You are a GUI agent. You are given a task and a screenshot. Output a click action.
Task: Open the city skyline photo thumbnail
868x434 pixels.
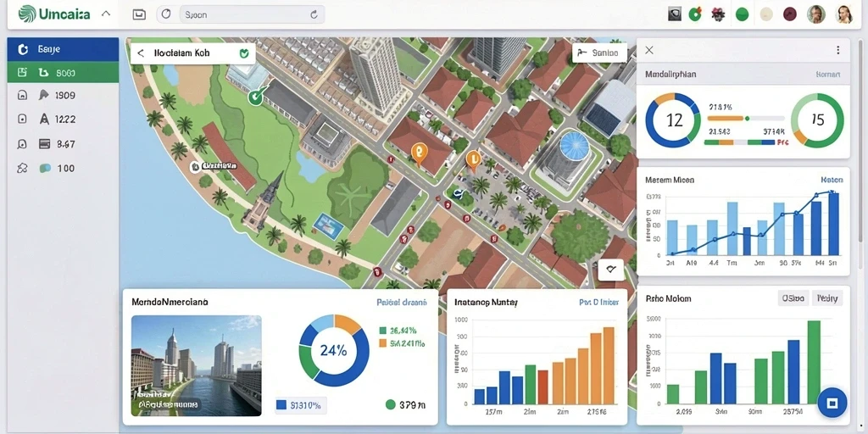pyautogui.click(x=197, y=366)
